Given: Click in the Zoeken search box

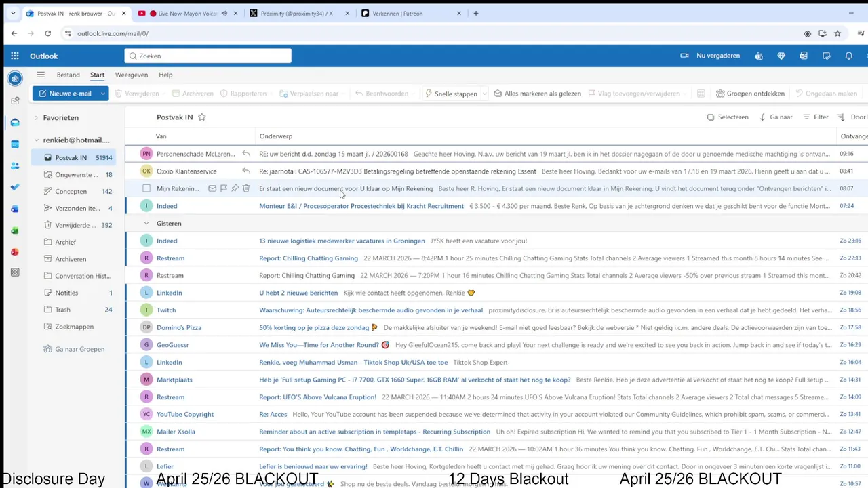Looking at the screenshot, I should click(208, 56).
